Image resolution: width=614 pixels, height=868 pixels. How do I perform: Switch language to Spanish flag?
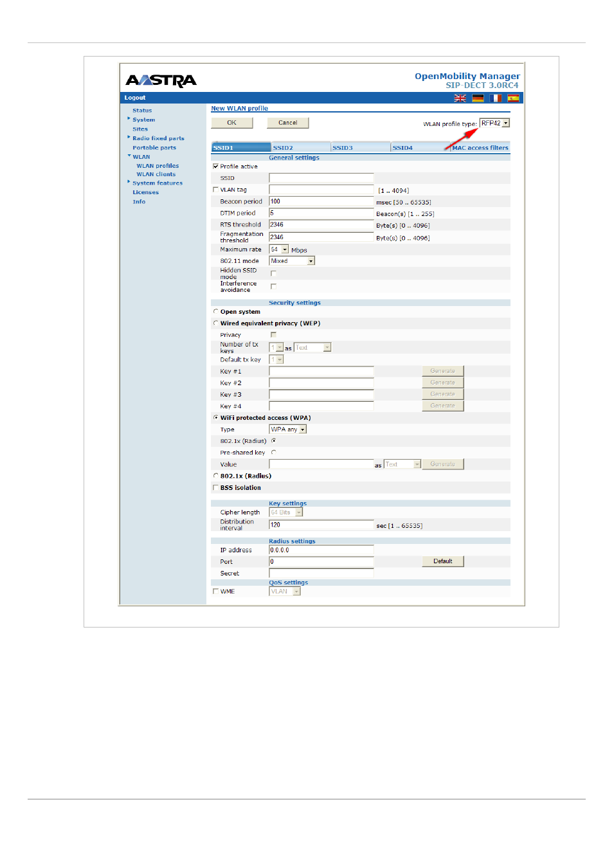click(x=513, y=98)
